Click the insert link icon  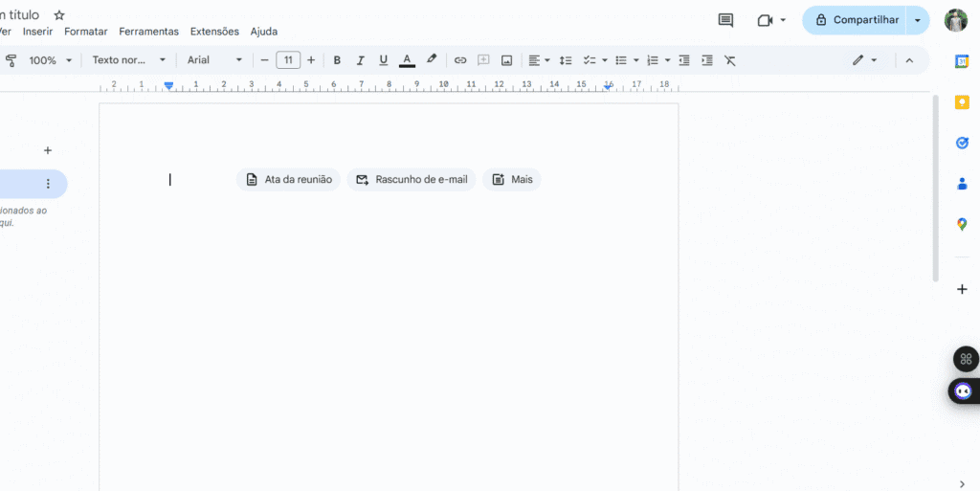460,60
